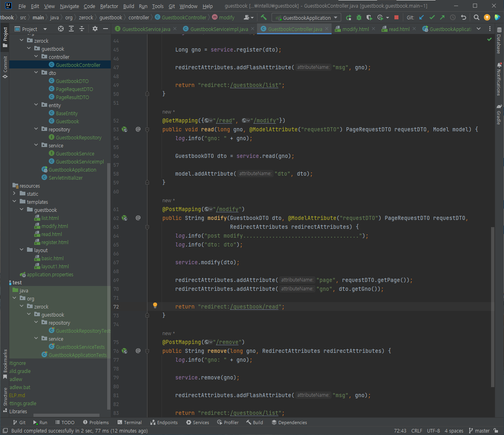Click the fold marker on line 53
This screenshot has width=504, height=435.
click(147, 129)
